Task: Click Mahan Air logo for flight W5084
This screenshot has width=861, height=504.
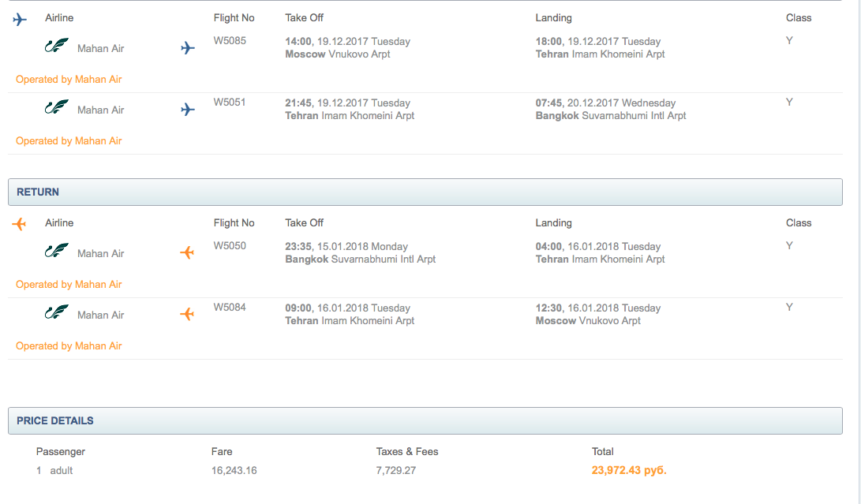Action: click(57, 312)
